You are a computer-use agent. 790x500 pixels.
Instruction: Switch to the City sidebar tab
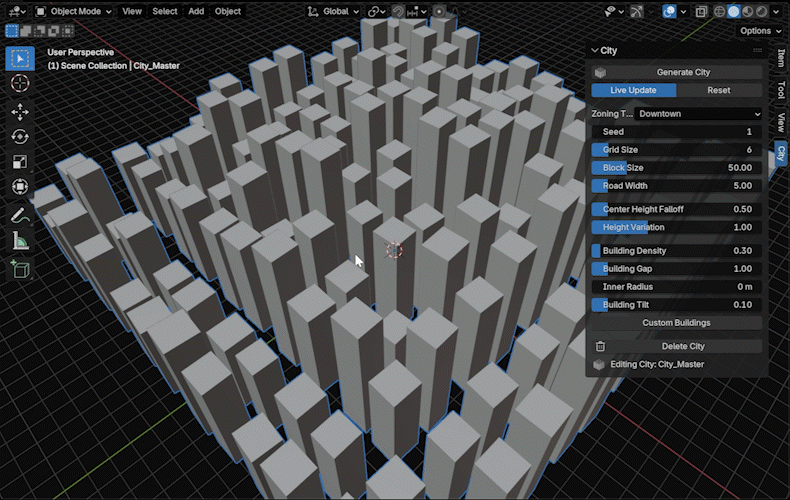pyautogui.click(x=781, y=153)
